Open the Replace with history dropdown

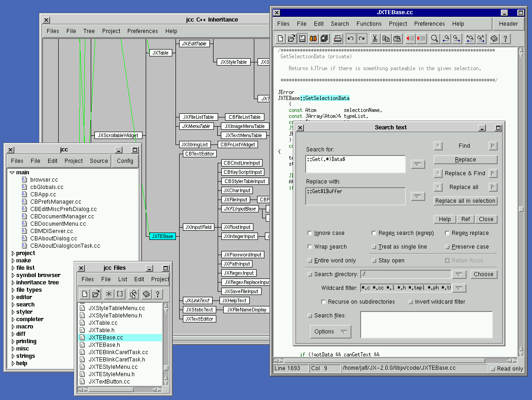[417, 196]
